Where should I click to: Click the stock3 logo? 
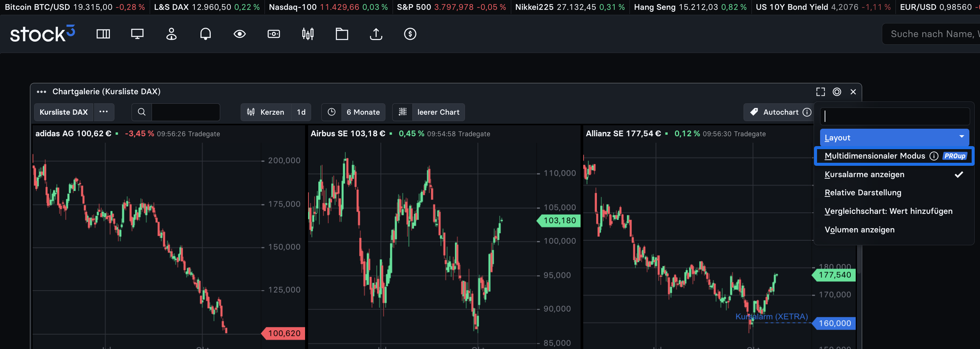click(x=42, y=34)
